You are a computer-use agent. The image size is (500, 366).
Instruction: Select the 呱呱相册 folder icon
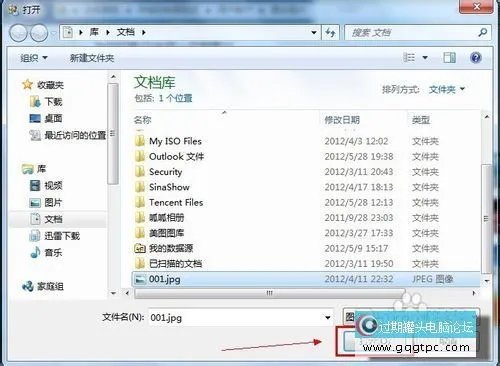pos(140,218)
